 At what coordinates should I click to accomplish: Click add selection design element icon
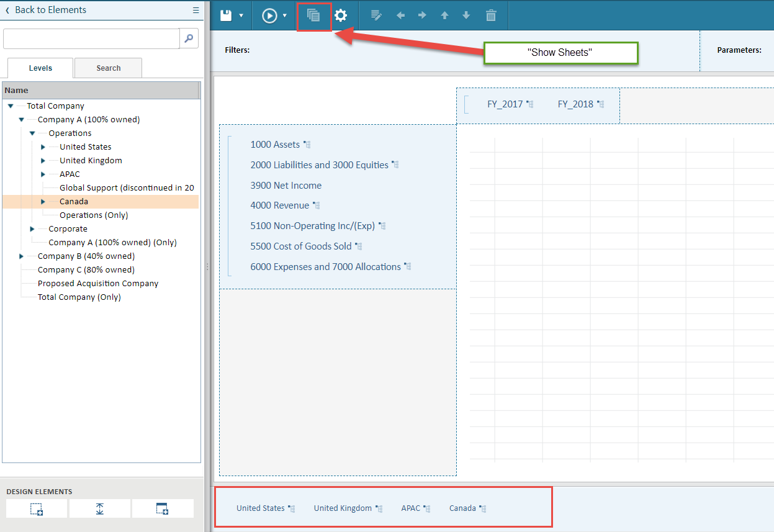tap(37, 508)
